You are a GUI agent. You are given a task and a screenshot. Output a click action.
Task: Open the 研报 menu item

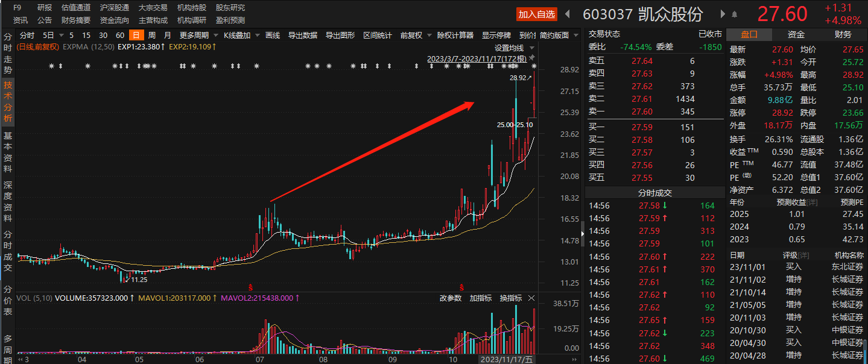(44, 8)
